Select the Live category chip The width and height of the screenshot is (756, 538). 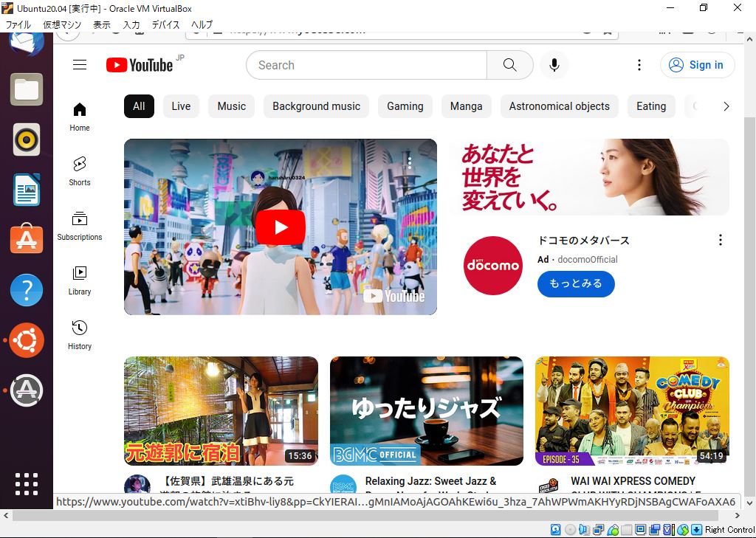point(181,106)
